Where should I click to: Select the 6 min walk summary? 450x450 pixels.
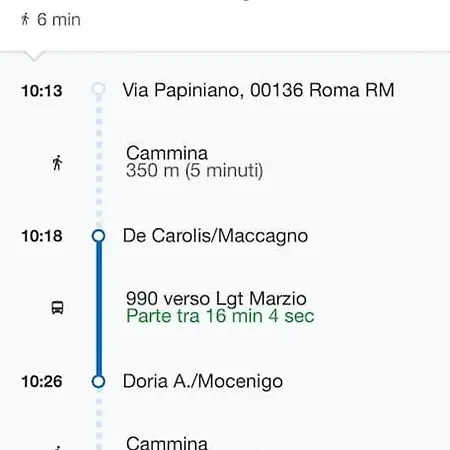51,19
